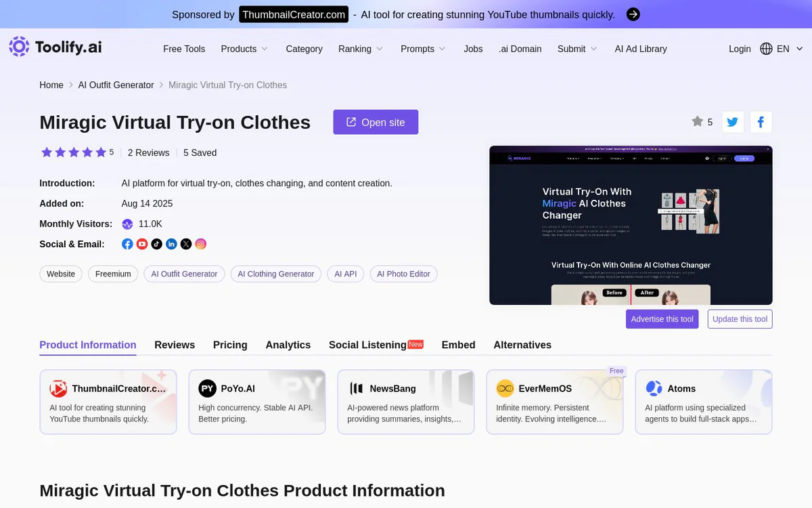Screen dimensions: 812x508
Task: Open the Free Tools menu
Action: tap(184, 49)
